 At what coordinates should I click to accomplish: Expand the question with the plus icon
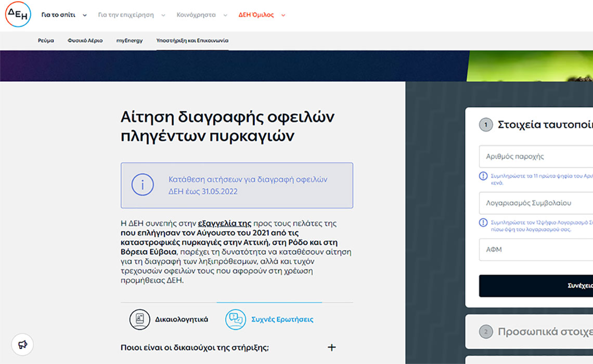(x=332, y=347)
